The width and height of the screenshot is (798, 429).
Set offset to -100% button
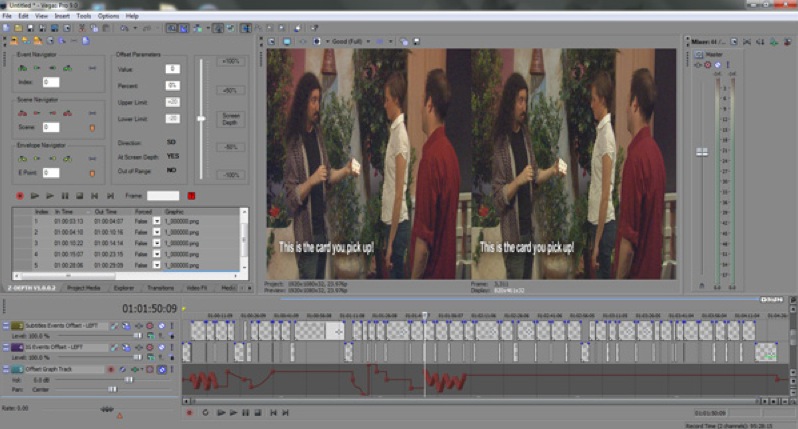point(231,175)
